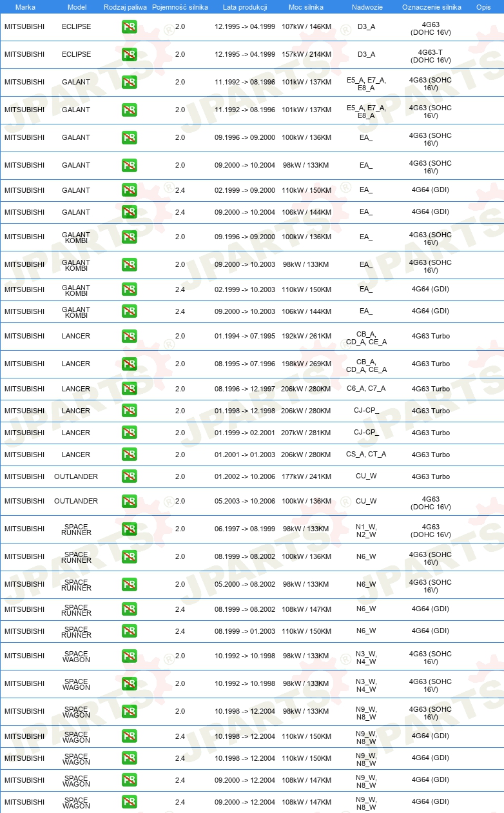Select the 157kW / 214KM power cell
This screenshot has width=504, height=813.
click(307, 54)
